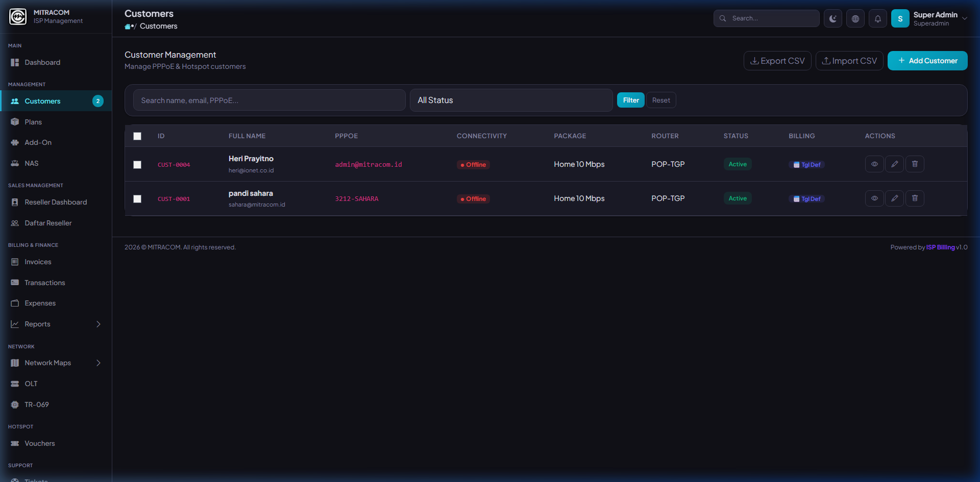Expand the Reports submenu
Screen dimensions: 980x482
click(x=99, y=324)
